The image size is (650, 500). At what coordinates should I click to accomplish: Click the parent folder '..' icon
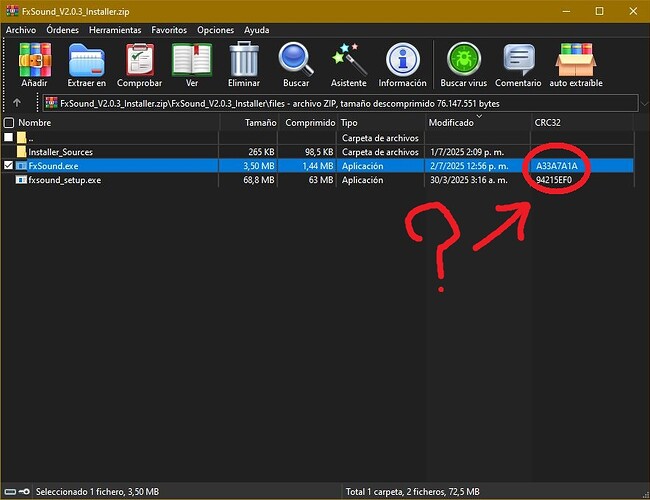pos(22,138)
